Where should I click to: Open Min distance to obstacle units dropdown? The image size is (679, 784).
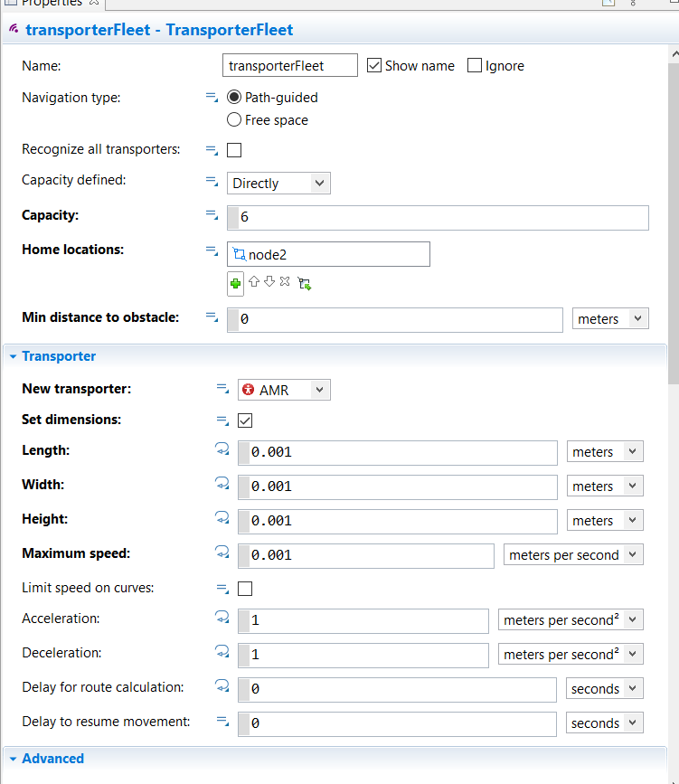point(610,318)
